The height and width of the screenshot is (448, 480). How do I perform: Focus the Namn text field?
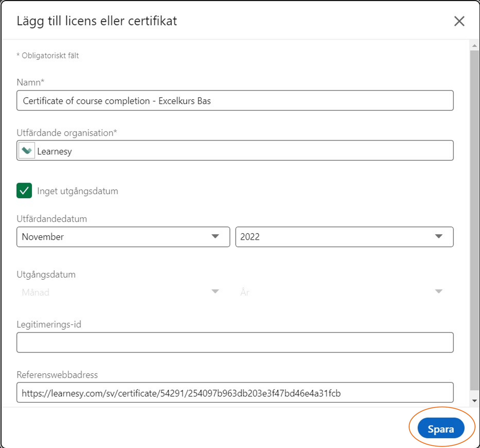click(235, 101)
